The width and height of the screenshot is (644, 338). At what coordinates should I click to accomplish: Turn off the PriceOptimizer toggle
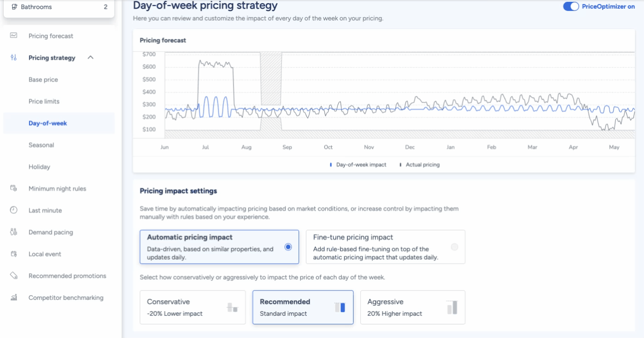click(570, 6)
